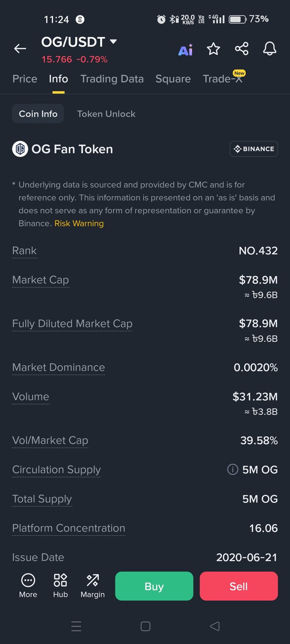This screenshot has height=644, width=290.
Task: Add OG/USDT to favorites with star icon
Action: 213,48
